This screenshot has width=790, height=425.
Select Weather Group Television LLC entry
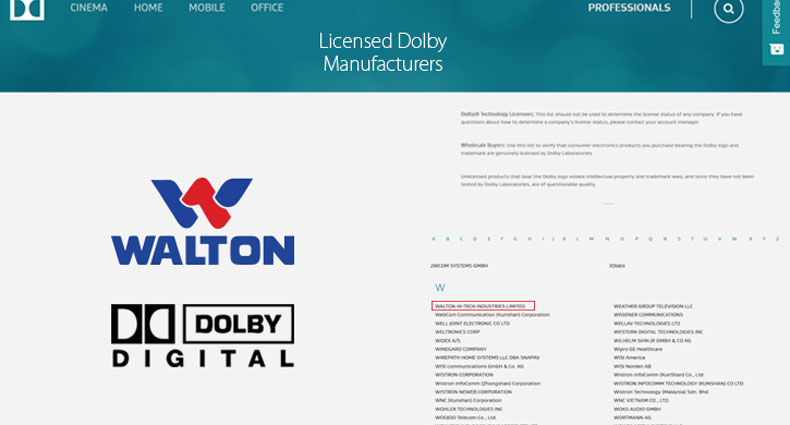[653, 306]
